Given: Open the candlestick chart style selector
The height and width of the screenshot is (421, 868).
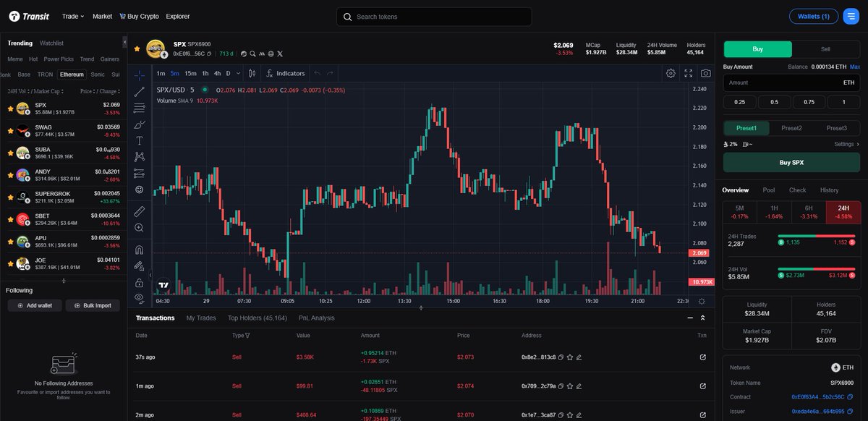Looking at the screenshot, I should click(x=252, y=73).
